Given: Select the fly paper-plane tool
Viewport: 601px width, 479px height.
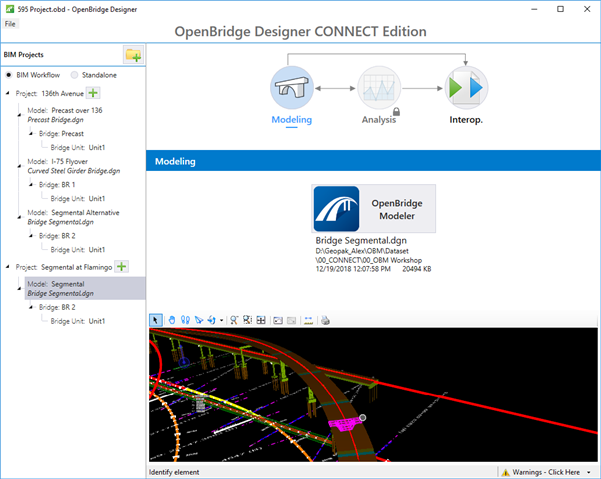Looking at the screenshot, I should pyautogui.click(x=199, y=320).
